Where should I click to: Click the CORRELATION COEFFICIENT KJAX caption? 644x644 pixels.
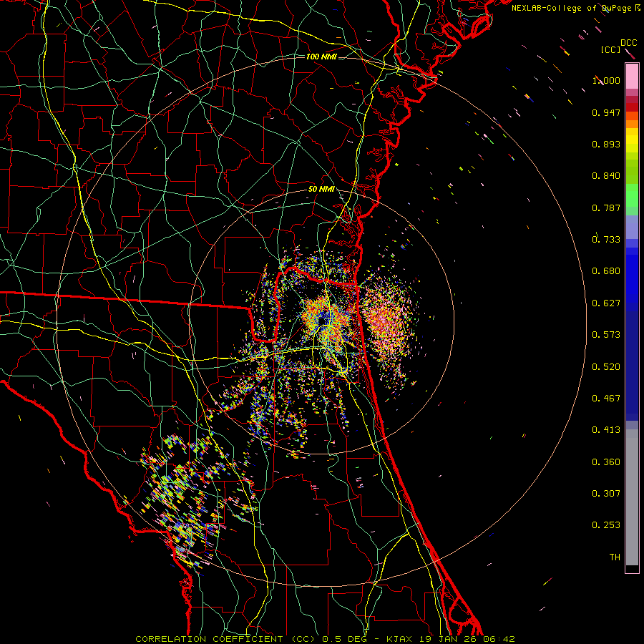click(325, 639)
